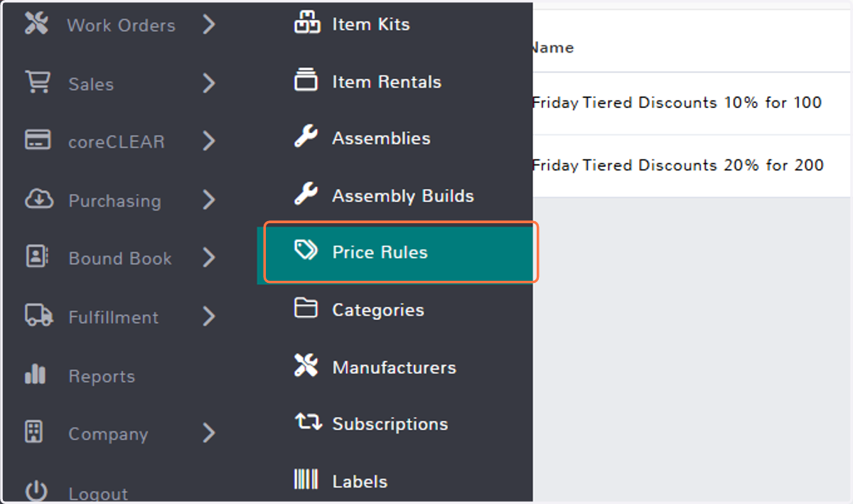Screen dimensions: 853x504
Task: Open the Work Orders menu
Action: [121, 26]
